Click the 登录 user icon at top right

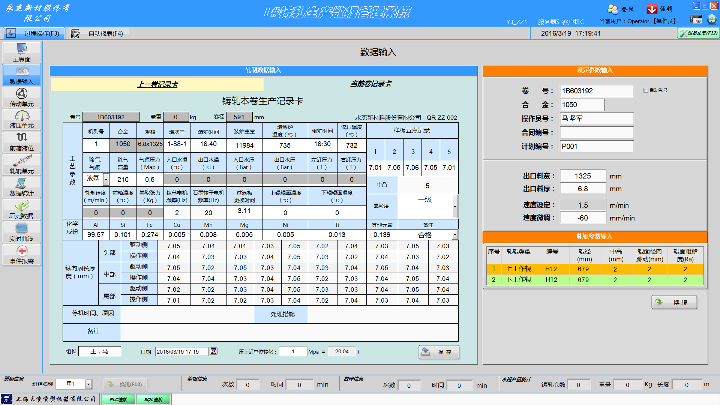coord(613,9)
